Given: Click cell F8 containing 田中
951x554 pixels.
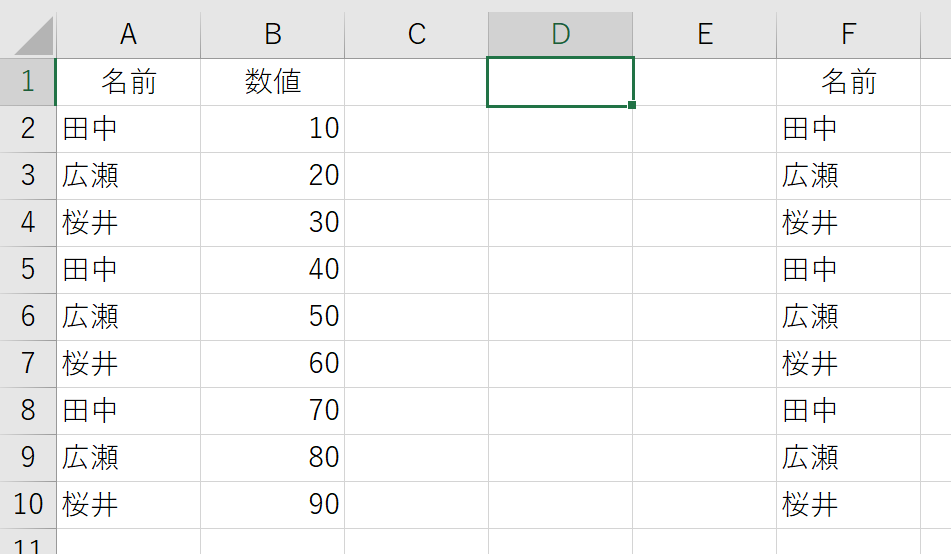Looking at the screenshot, I should [849, 411].
